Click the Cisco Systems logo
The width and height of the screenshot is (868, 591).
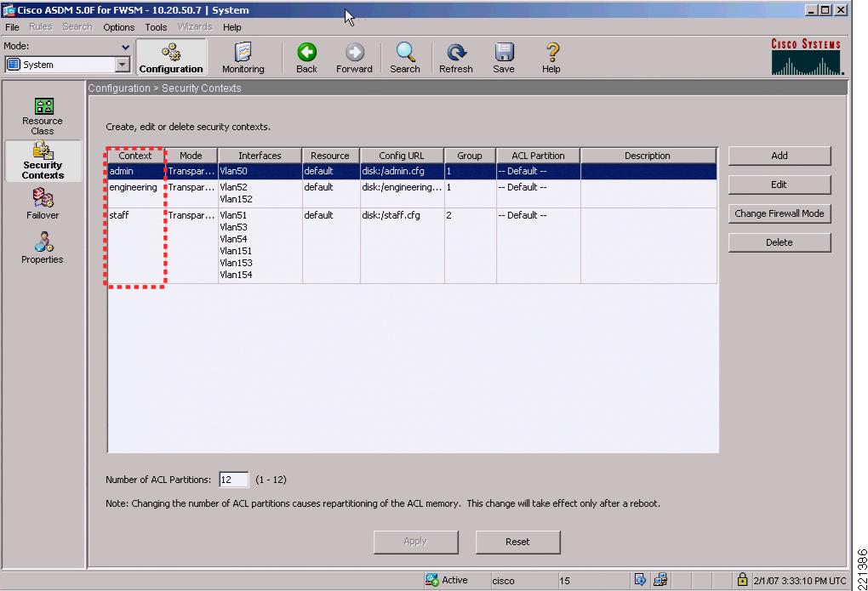(x=807, y=56)
